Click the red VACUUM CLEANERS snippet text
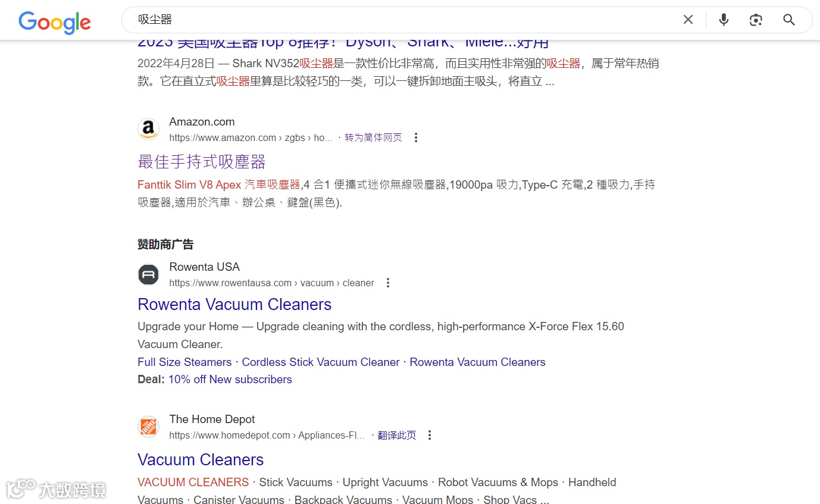Image resolution: width=820 pixels, height=504 pixels. click(x=193, y=482)
